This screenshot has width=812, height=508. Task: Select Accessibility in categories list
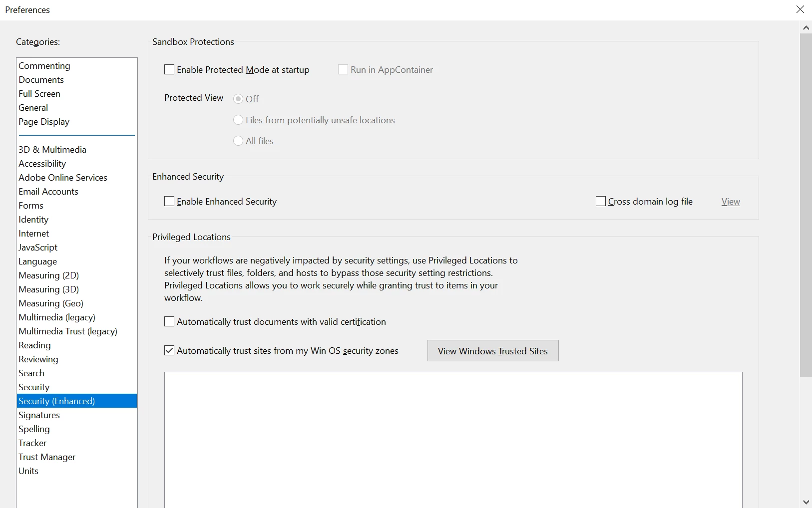(x=77, y=164)
